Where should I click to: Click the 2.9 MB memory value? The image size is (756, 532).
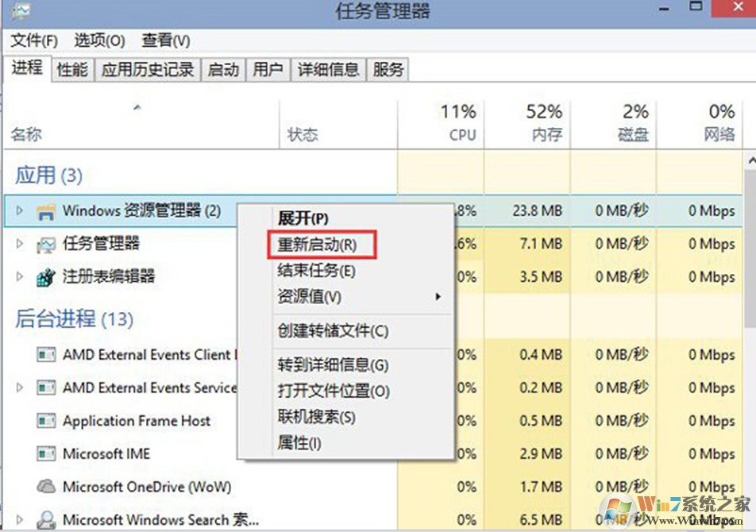[x=541, y=454]
